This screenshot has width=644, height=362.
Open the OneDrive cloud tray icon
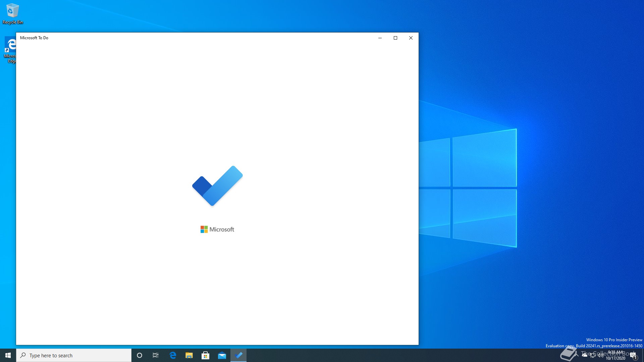pyautogui.click(x=585, y=355)
